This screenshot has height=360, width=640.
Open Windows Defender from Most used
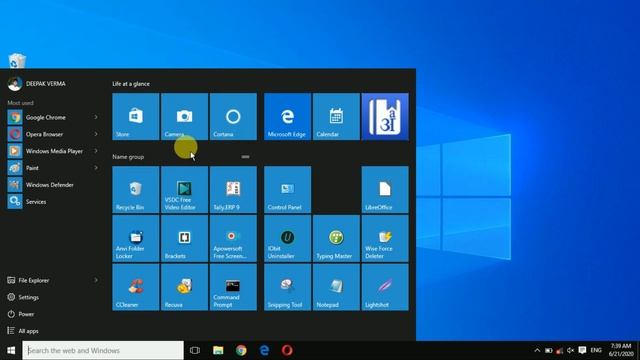tap(53, 185)
